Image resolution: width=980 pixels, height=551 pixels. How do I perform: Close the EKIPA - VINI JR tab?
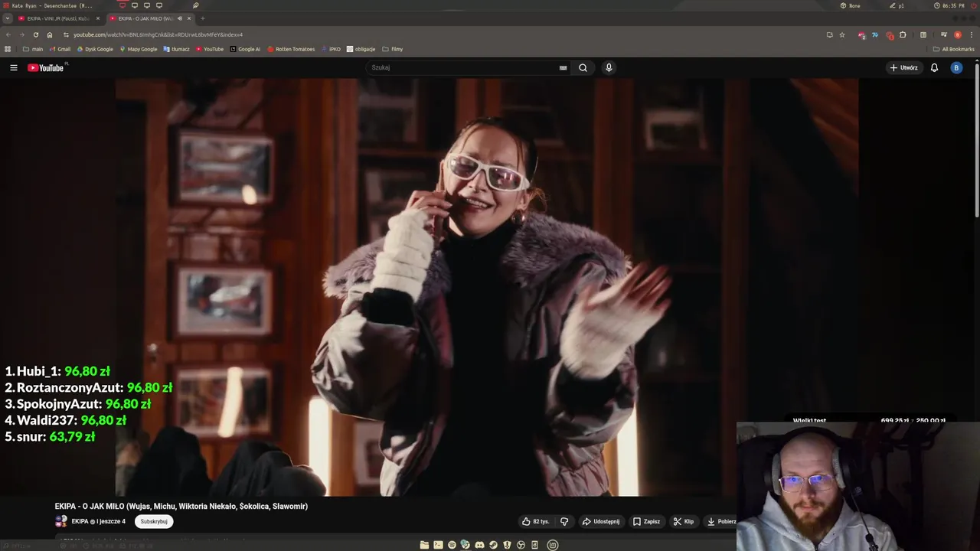click(98, 18)
